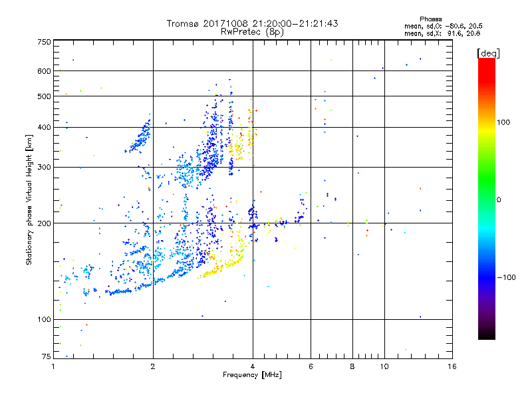Click the black bottom of the phase colorbar

click(487, 336)
